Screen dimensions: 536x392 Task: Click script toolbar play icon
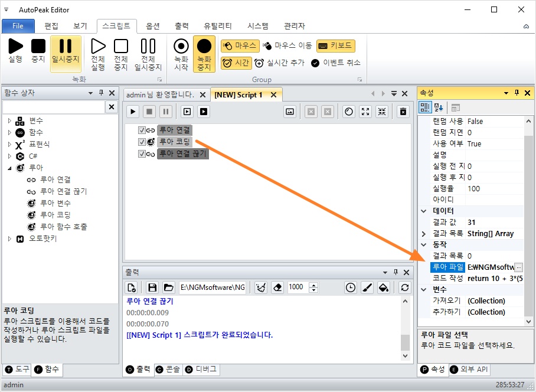133,112
